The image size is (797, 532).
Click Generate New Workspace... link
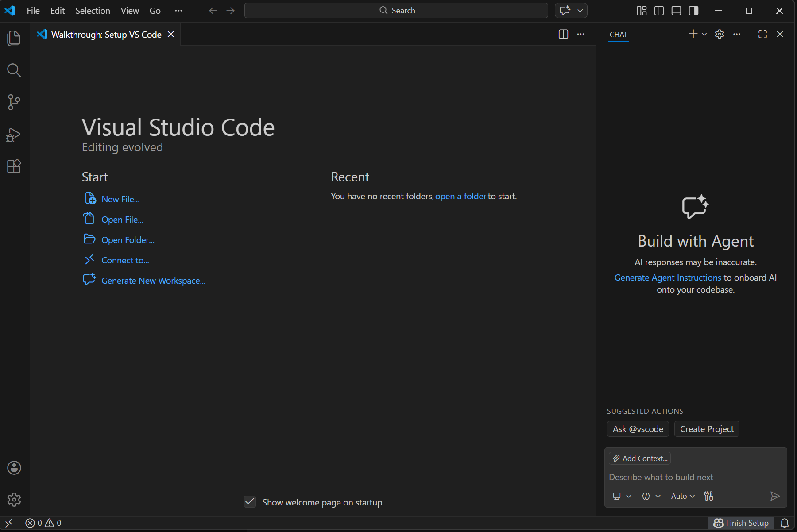pyautogui.click(x=153, y=281)
